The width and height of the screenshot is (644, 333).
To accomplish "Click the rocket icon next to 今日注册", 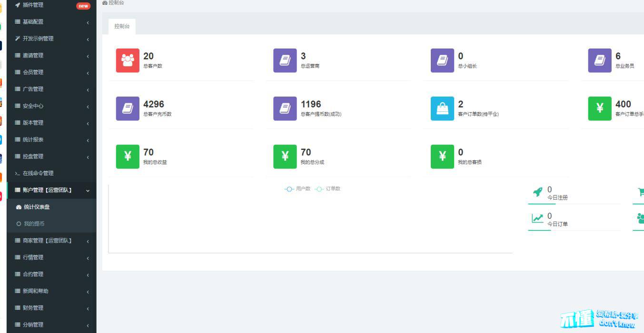I will (x=537, y=192).
